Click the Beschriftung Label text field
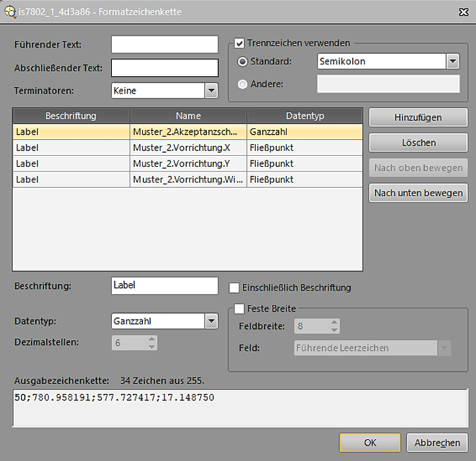This screenshot has width=476, height=461. [x=165, y=285]
